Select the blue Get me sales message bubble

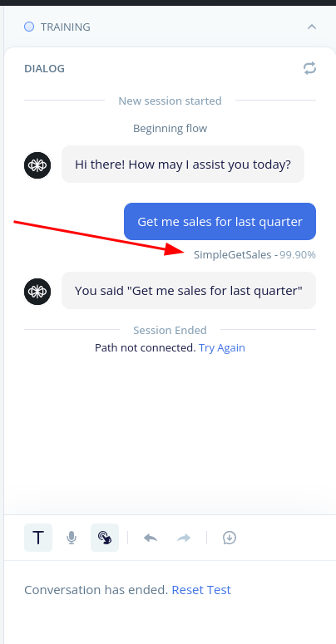[x=220, y=221]
